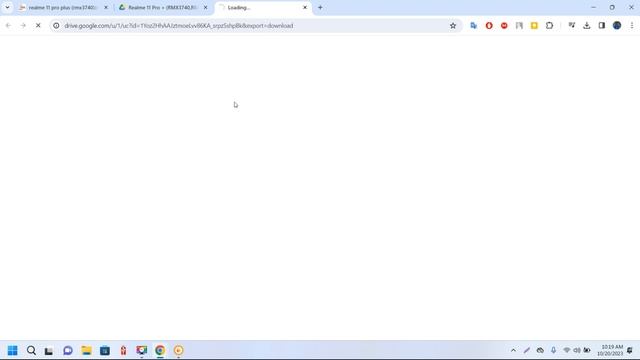
Task: Click the microphone tray icon
Action: pos(553,350)
